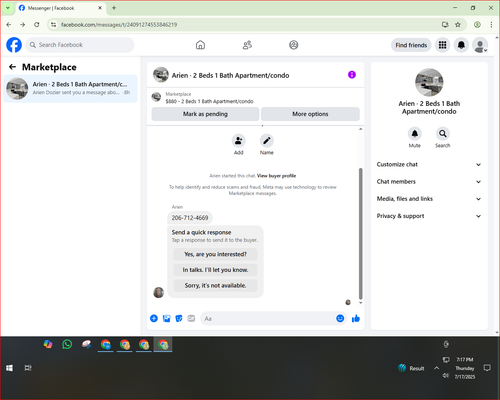Show hidden system tray icons

coord(436,368)
